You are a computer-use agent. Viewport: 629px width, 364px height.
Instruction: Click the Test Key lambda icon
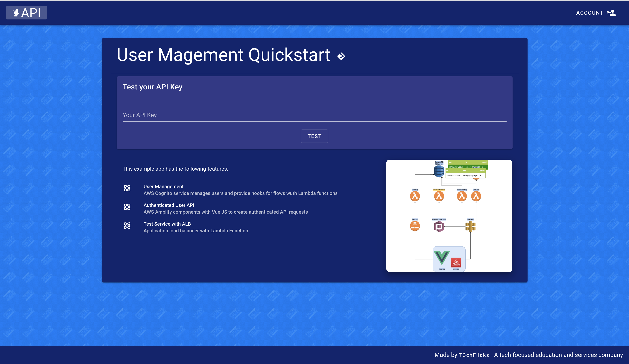pos(415,196)
